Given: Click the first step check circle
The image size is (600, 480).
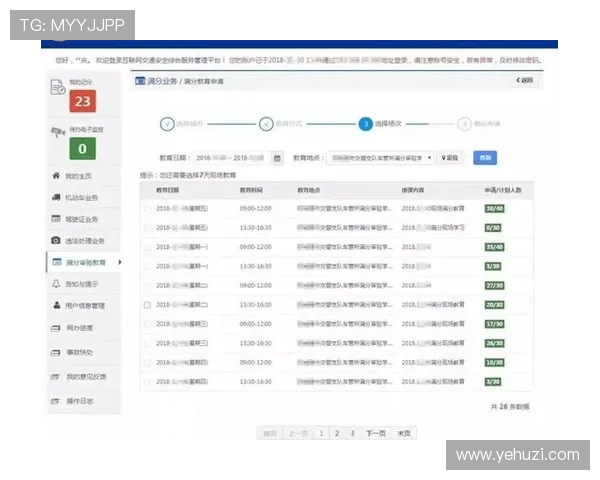Looking at the screenshot, I should (167, 124).
